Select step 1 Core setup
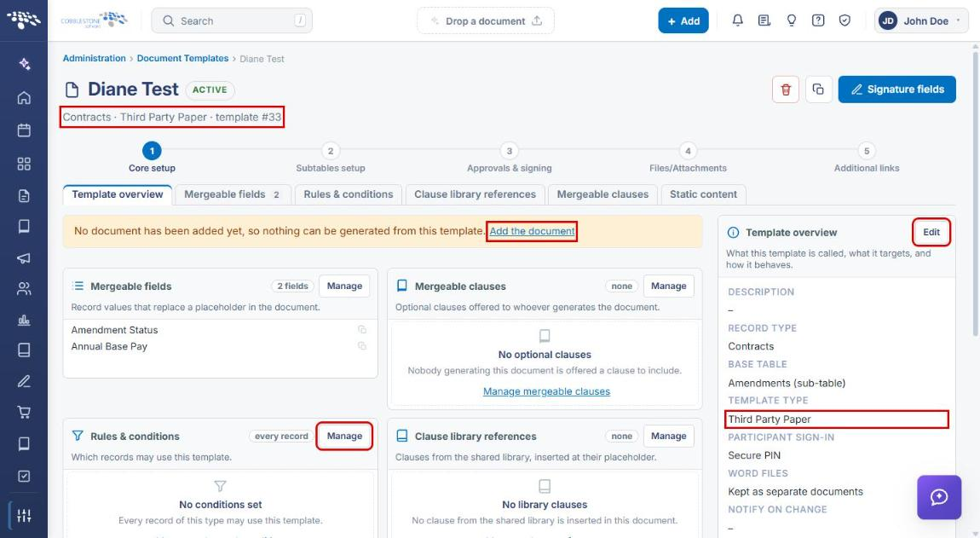This screenshot has width=980, height=538. tap(152, 158)
